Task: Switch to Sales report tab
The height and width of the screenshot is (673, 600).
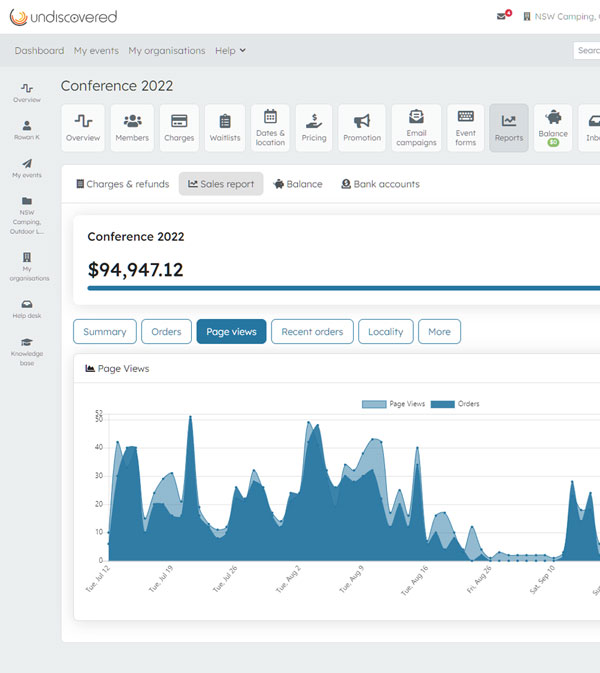Action: (221, 184)
